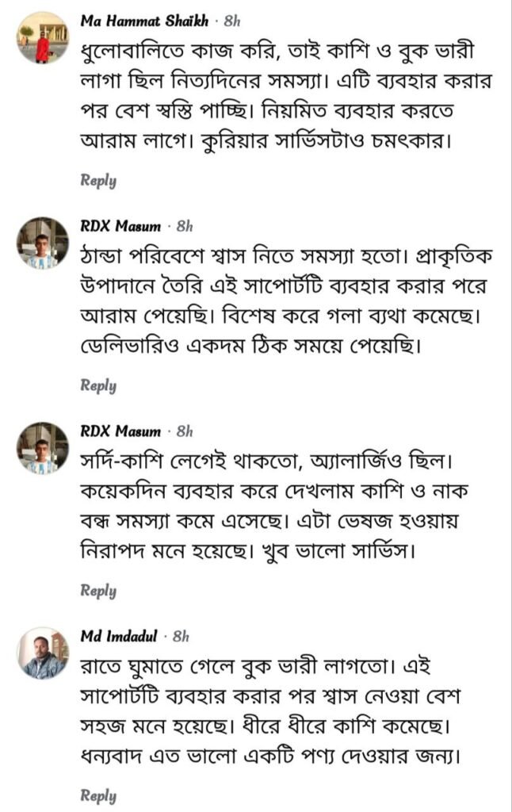512x812 pixels.
Task: Reply to RDX Masum's সর্দি-কাশি comment
Action: [98, 591]
